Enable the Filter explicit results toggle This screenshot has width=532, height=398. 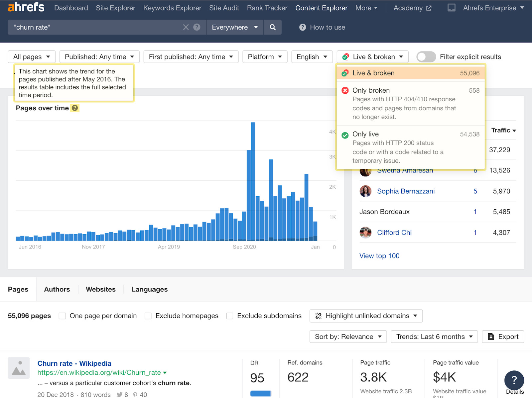(x=426, y=57)
